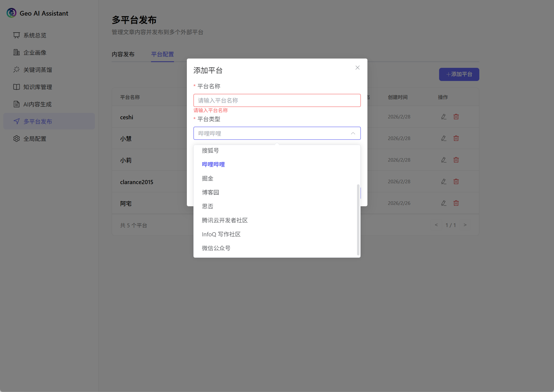The image size is (554, 392).
Task: Click the ceshi platform name
Action: pos(127,117)
